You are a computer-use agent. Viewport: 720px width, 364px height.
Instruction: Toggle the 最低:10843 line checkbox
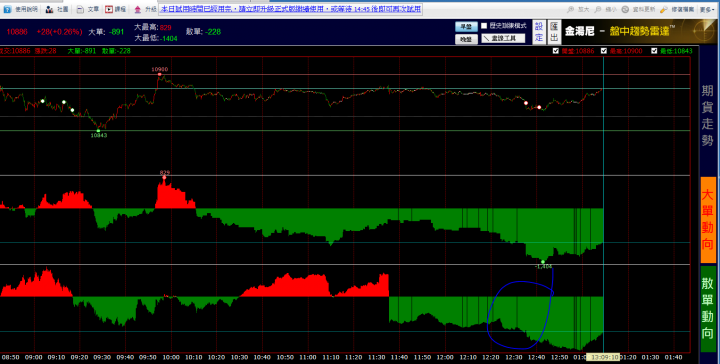[654, 51]
